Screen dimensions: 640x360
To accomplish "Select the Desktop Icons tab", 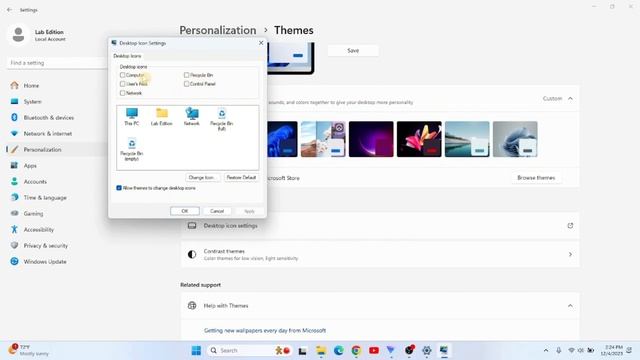I will pyautogui.click(x=127, y=56).
